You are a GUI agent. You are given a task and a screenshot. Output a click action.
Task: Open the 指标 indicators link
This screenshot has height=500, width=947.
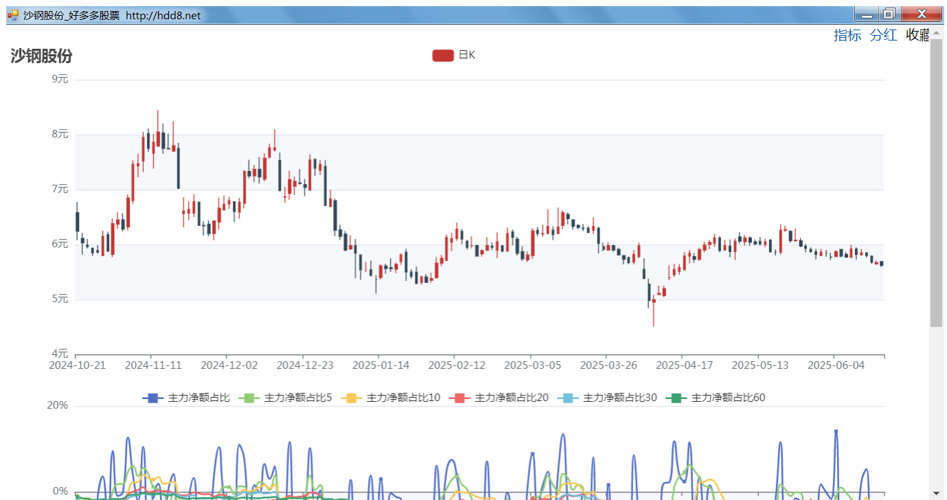847,35
